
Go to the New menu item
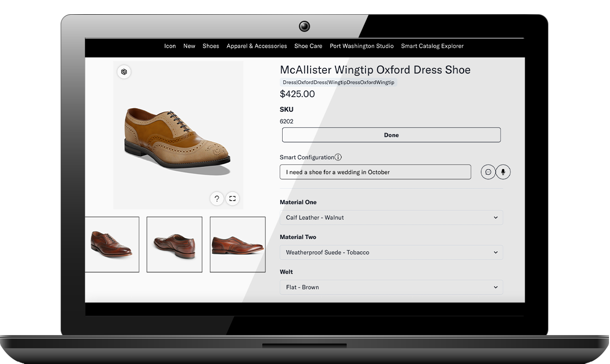[189, 46]
